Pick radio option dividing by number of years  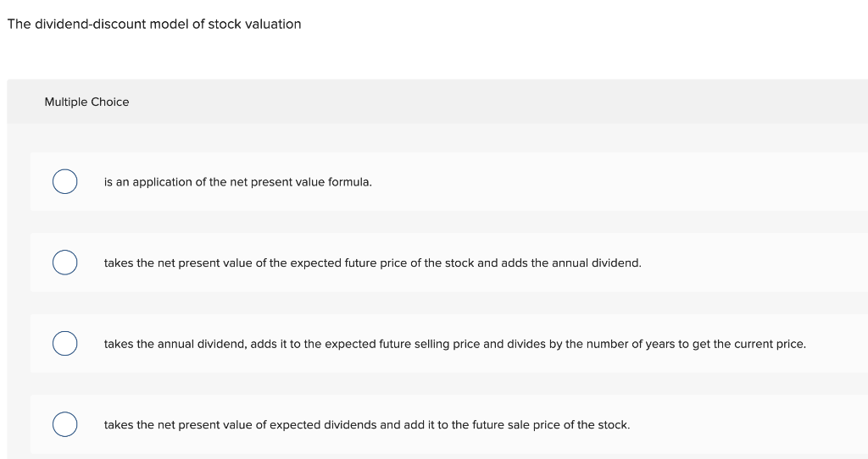(x=64, y=344)
